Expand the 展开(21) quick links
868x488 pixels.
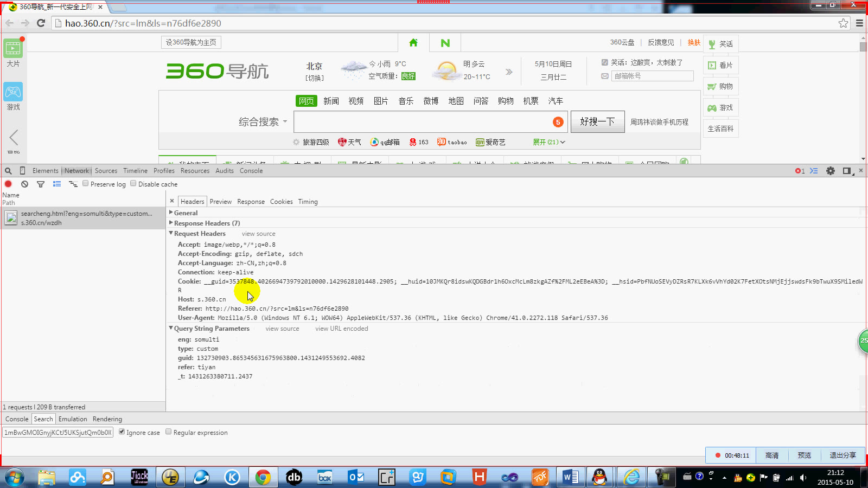[x=548, y=142]
